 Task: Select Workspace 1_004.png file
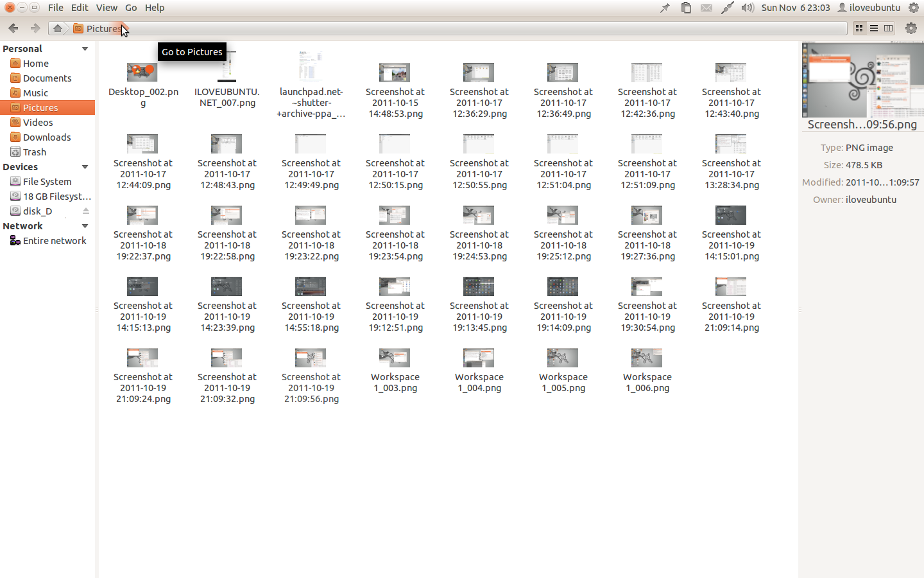click(x=479, y=371)
